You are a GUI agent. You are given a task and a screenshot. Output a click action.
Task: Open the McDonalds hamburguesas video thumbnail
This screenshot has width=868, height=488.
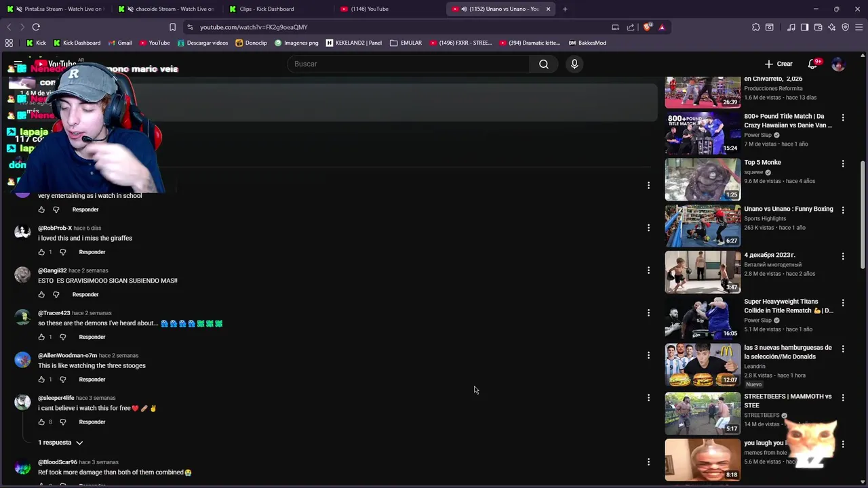tap(703, 365)
